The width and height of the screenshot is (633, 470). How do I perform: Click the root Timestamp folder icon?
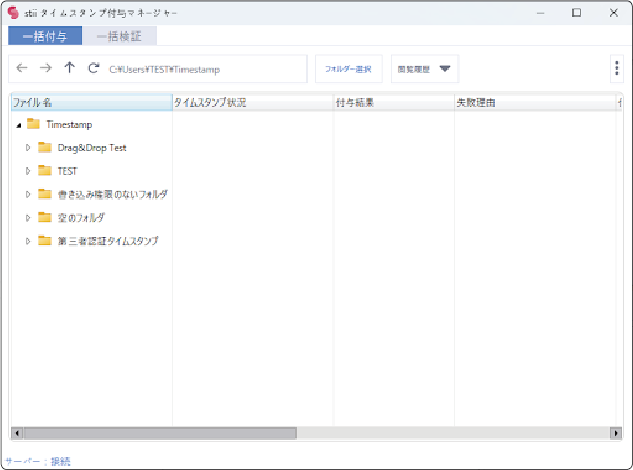[33, 124]
